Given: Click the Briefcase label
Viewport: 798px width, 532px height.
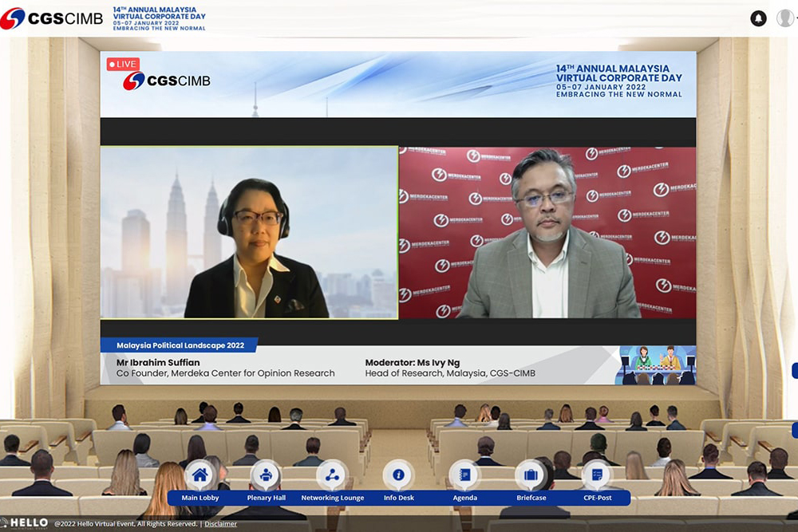Looking at the screenshot, I should [531, 498].
